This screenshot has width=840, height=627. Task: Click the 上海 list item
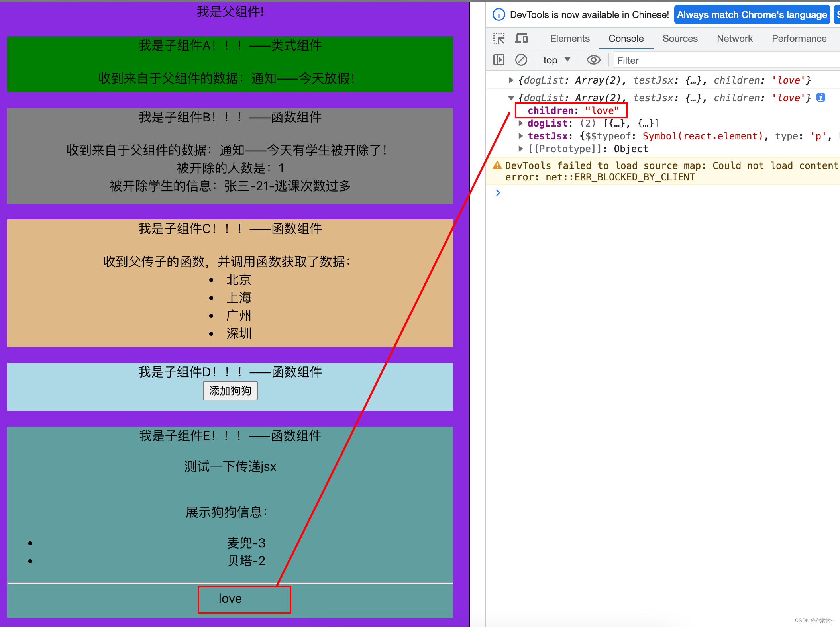tap(239, 298)
